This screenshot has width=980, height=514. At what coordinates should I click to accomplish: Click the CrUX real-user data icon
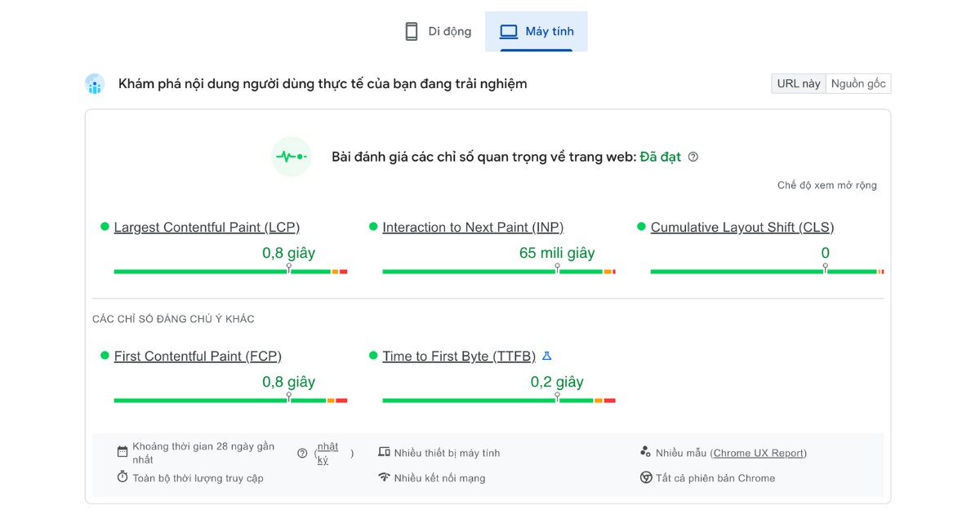click(x=95, y=84)
